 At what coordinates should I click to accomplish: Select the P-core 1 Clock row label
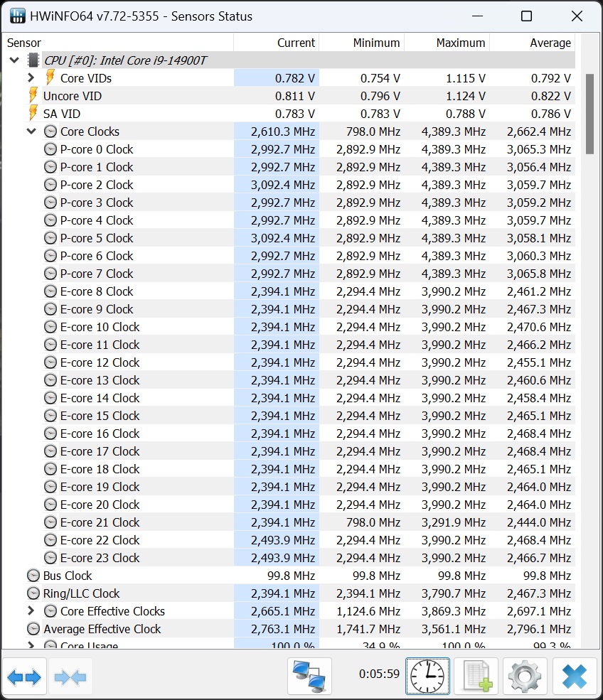pos(97,167)
